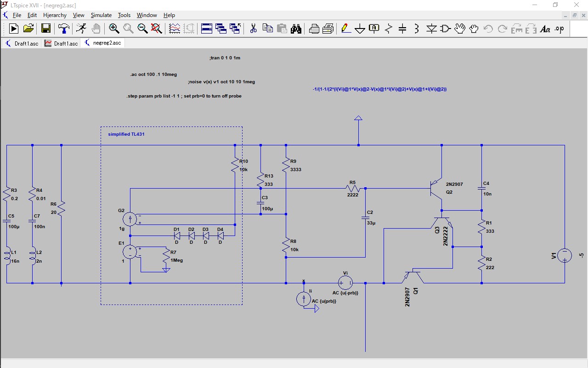Click the Undo arrow icon

click(x=488, y=29)
